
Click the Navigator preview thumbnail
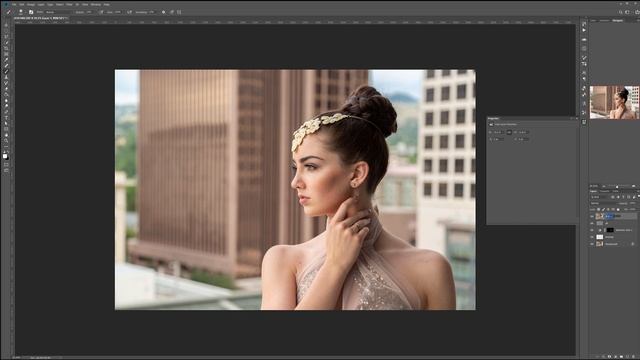pos(615,102)
